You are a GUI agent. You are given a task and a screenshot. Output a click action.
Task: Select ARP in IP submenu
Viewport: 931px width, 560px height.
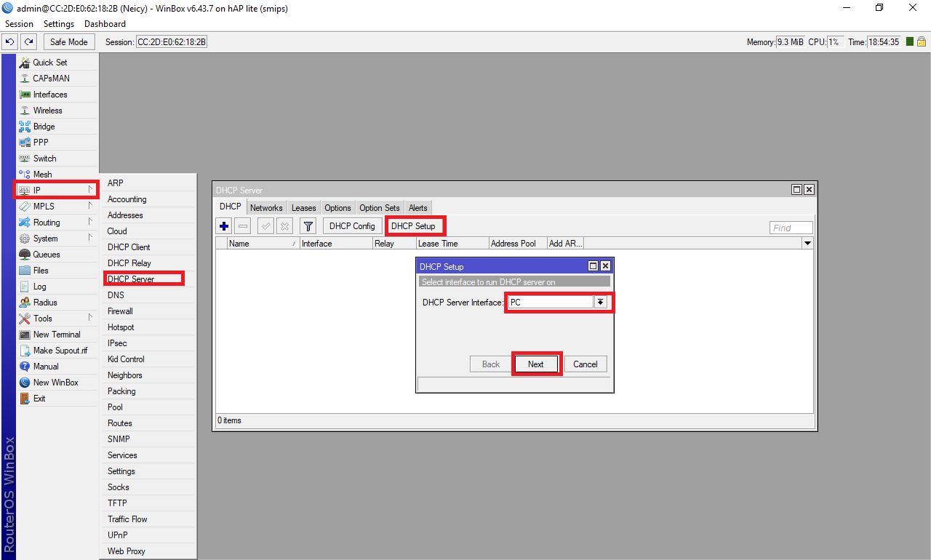(148, 183)
